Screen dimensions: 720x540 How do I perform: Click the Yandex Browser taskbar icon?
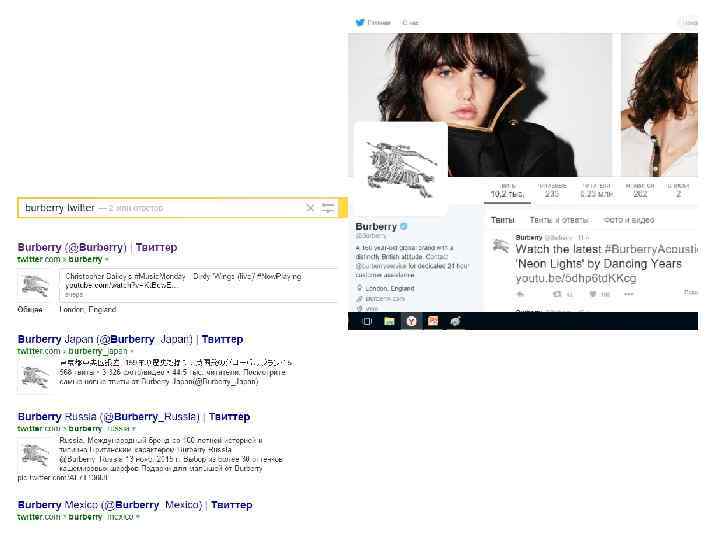point(411,321)
